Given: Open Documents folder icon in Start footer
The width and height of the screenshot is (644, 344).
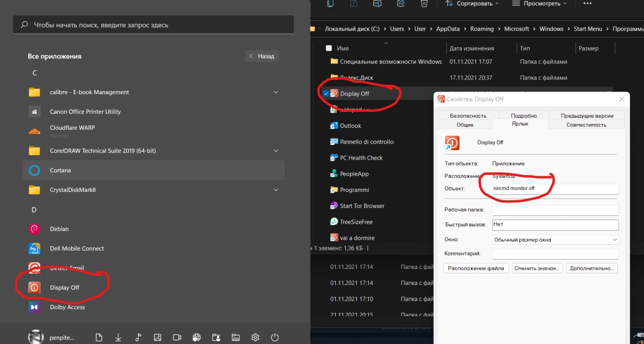Looking at the screenshot, I should (99, 337).
